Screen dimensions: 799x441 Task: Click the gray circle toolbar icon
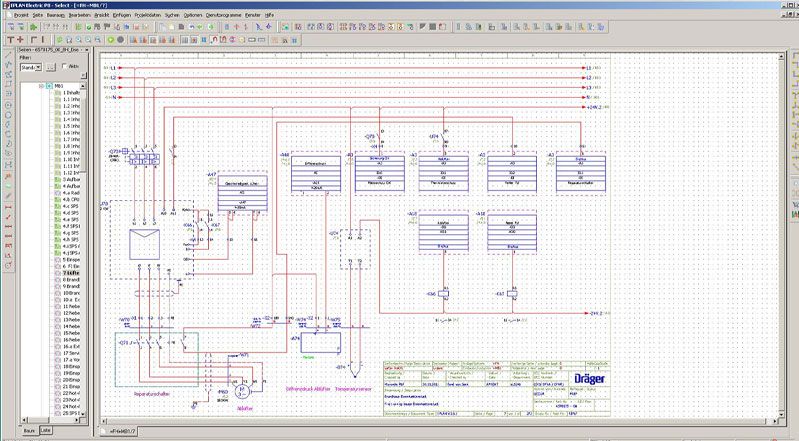[x=121, y=39]
